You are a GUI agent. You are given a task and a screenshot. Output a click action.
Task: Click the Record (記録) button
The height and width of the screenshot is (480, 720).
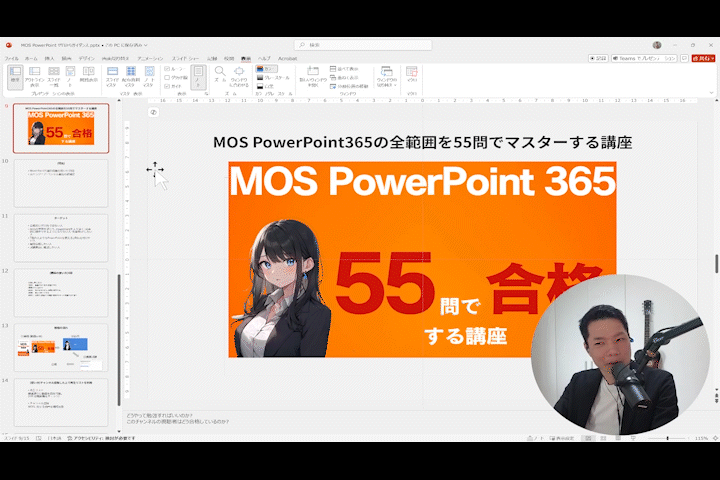599,59
